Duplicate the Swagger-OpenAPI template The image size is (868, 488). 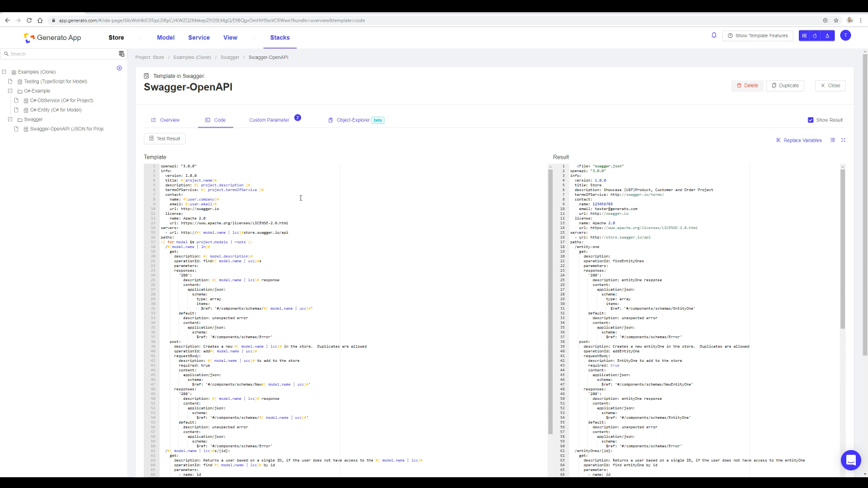(x=785, y=85)
